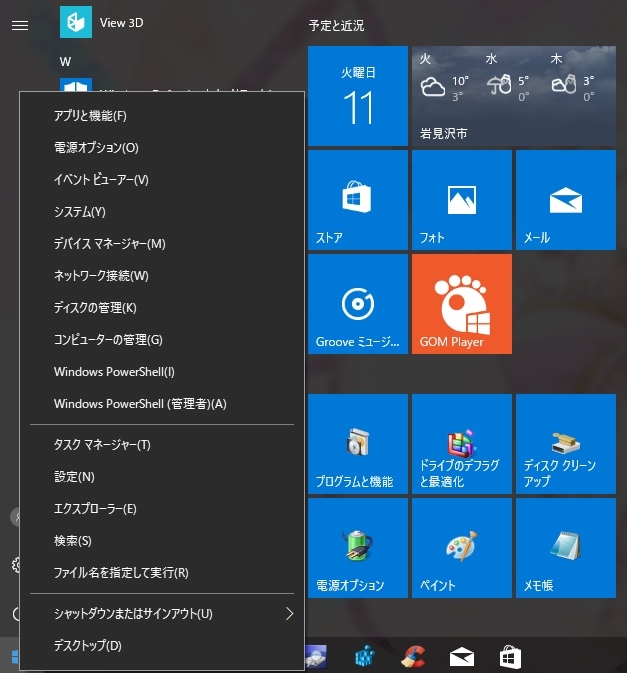627x673 pixels.
Task: Open the プログラムと機能 tile
Action: point(357,444)
